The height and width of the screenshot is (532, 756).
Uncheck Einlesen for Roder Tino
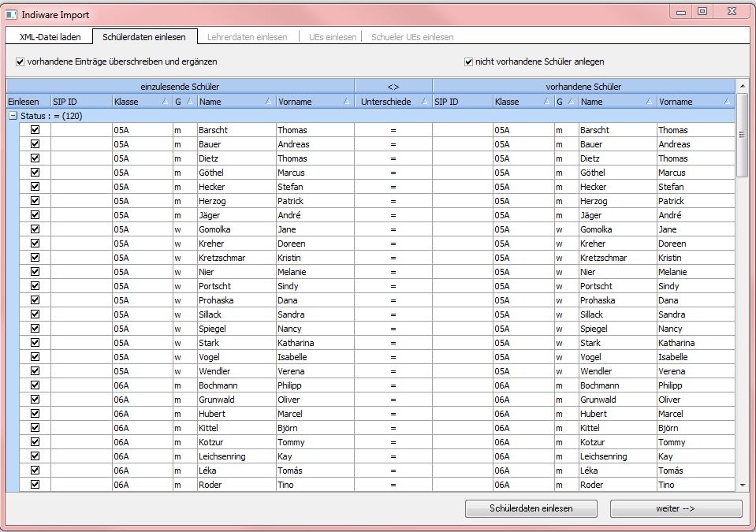click(35, 484)
